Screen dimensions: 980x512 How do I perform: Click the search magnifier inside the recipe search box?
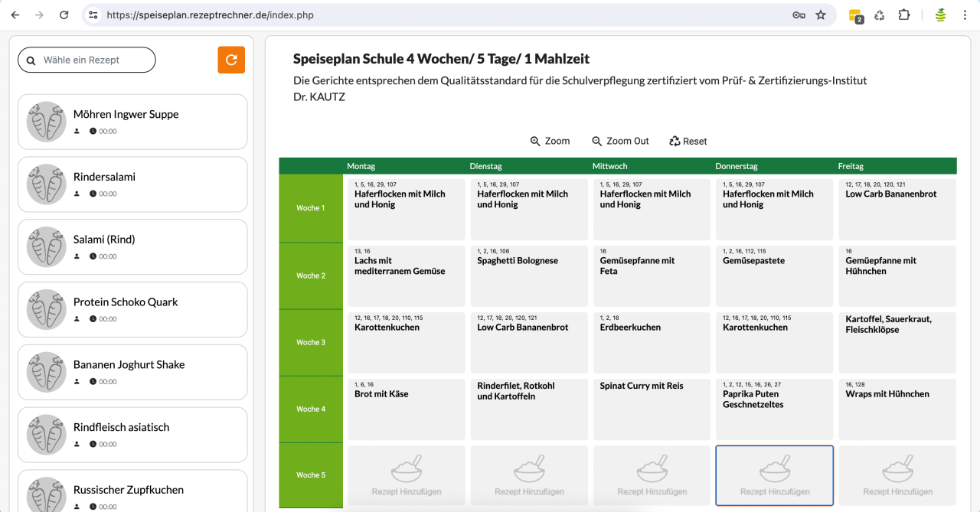[31, 60]
